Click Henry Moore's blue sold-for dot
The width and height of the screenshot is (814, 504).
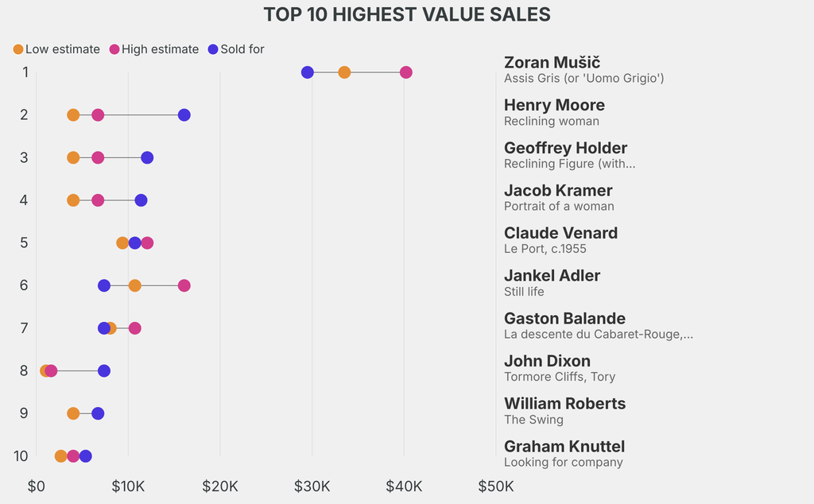(184, 115)
